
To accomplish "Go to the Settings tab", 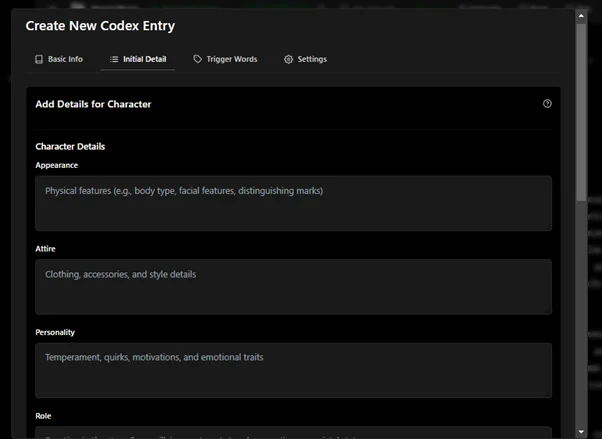I will pos(311,60).
